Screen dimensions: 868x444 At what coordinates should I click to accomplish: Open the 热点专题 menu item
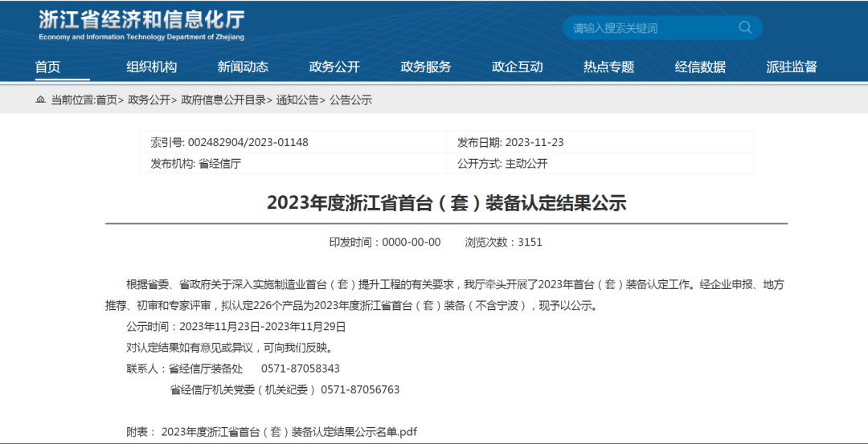tap(608, 67)
